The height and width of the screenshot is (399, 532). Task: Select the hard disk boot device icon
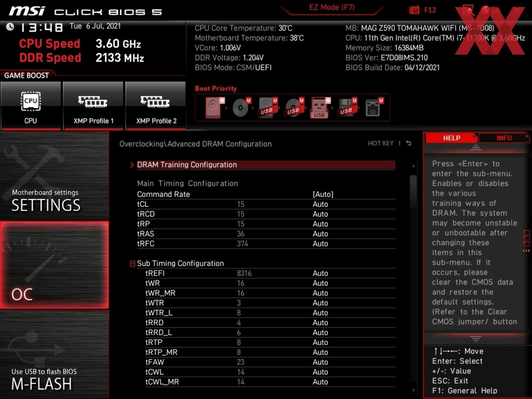point(214,107)
